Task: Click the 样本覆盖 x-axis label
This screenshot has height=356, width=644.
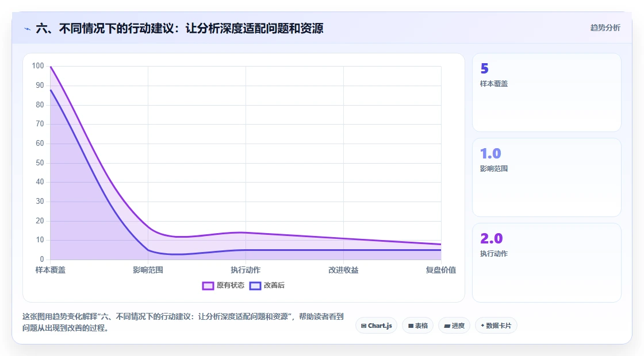Action: click(51, 270)
